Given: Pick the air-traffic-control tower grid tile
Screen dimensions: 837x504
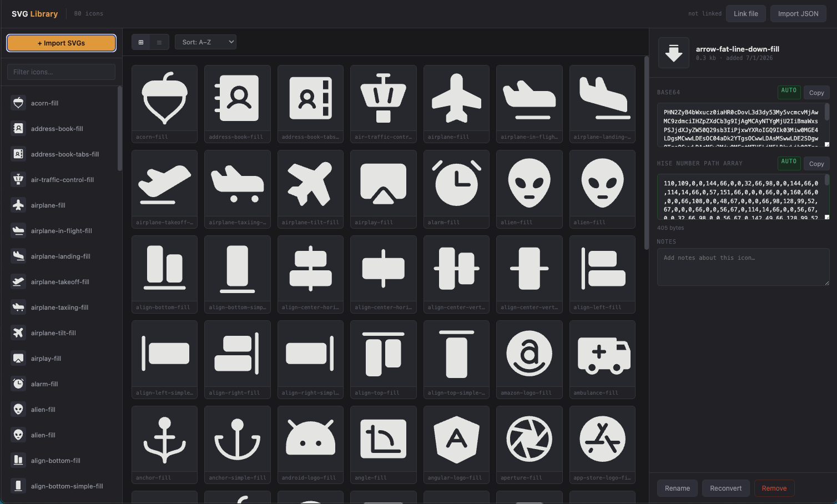Looking at the screenshot, I should pos(383,104).
